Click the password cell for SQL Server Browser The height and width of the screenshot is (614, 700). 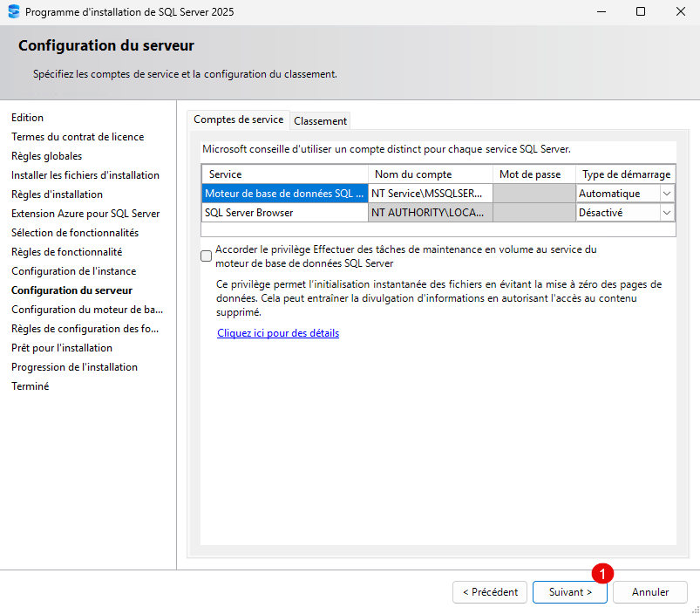(534, 213)
